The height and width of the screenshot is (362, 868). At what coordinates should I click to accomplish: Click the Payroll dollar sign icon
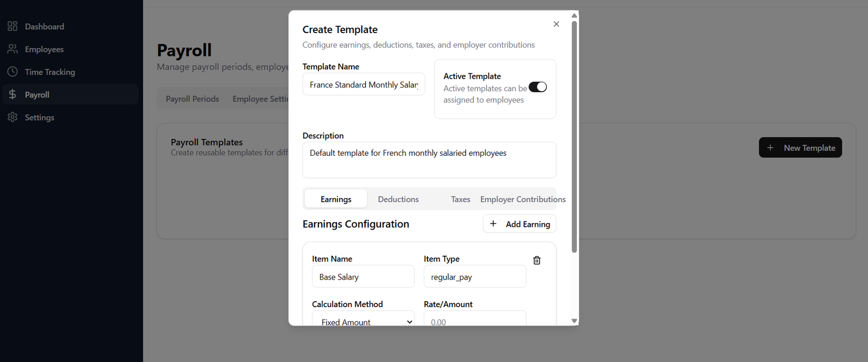click(x=12, y=94)
